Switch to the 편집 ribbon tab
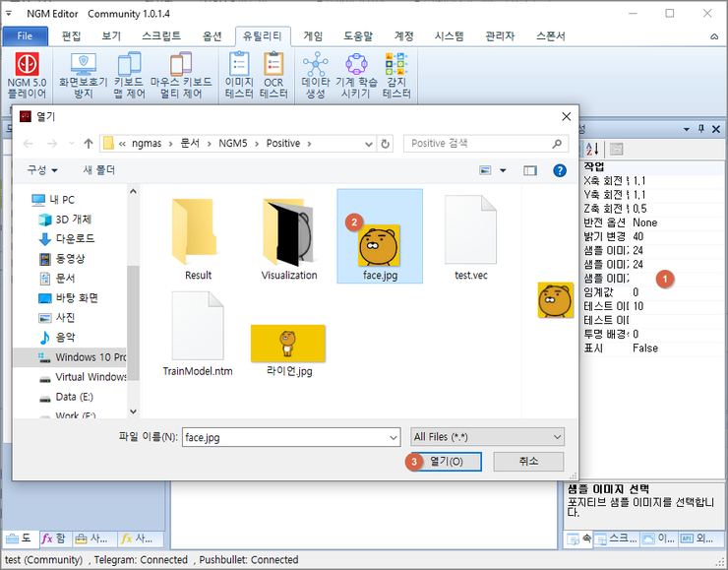 [x=71, y=36]
